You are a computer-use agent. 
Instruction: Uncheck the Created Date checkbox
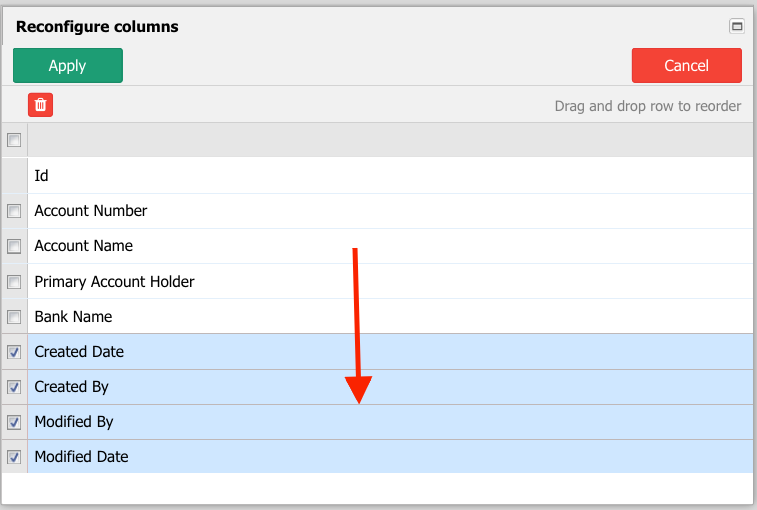(x=14, y=352)
